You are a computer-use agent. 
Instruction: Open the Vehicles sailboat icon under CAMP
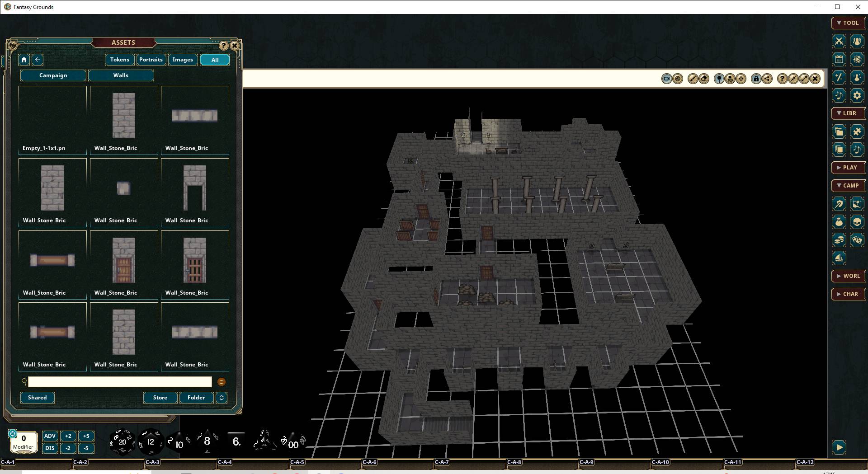click(x=839, y=258)
